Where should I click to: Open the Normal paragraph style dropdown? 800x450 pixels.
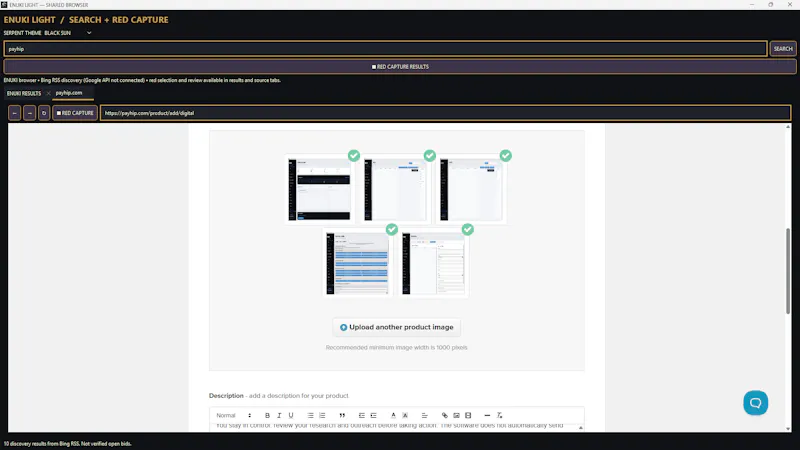[234, 415]
